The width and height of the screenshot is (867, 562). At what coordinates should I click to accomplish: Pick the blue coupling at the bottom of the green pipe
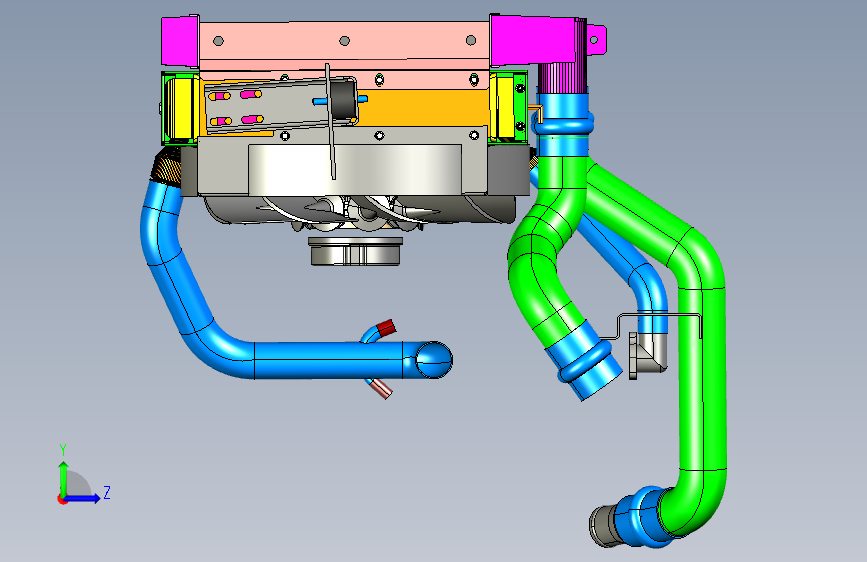click(644, 517)
